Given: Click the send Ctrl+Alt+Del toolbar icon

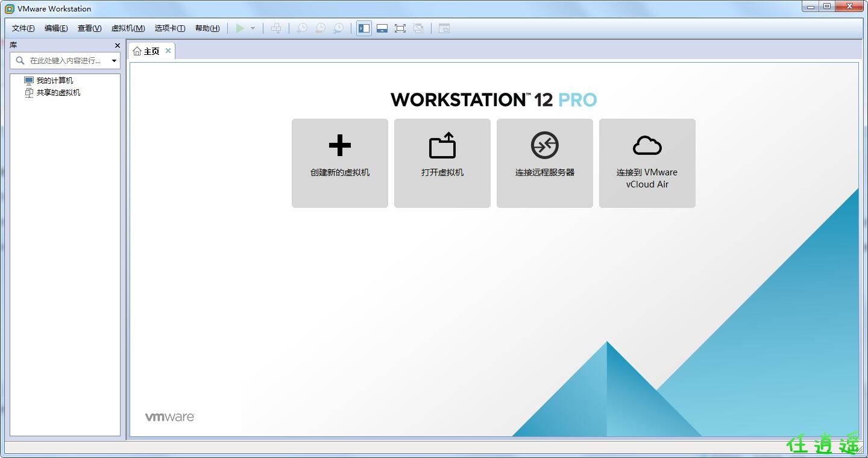Looking at the screenshot, I should point(276,28).
